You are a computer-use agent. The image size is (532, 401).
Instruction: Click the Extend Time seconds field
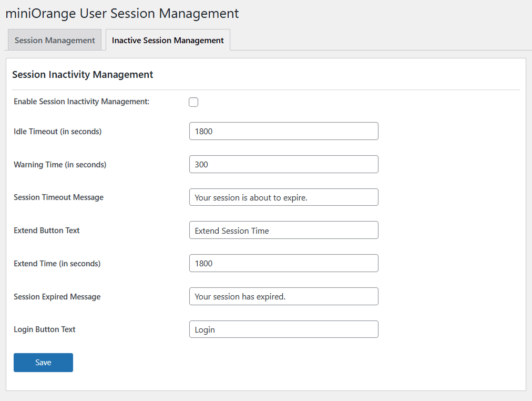point(284,263)
